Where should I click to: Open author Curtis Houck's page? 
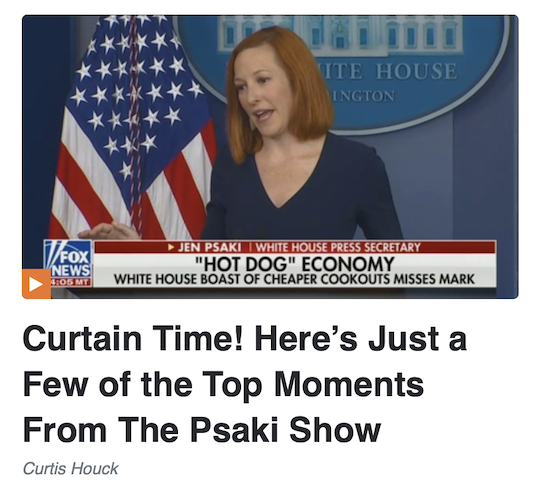71,468
